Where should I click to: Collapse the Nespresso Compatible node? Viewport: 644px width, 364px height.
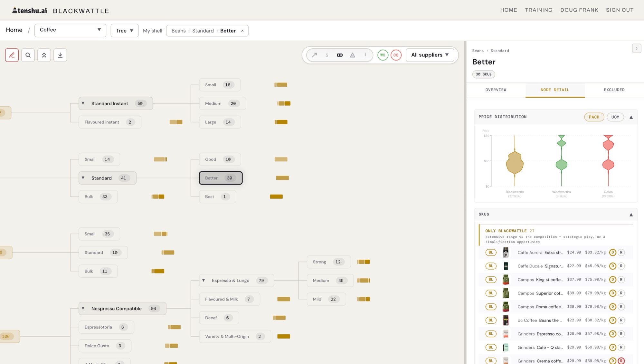83,309
